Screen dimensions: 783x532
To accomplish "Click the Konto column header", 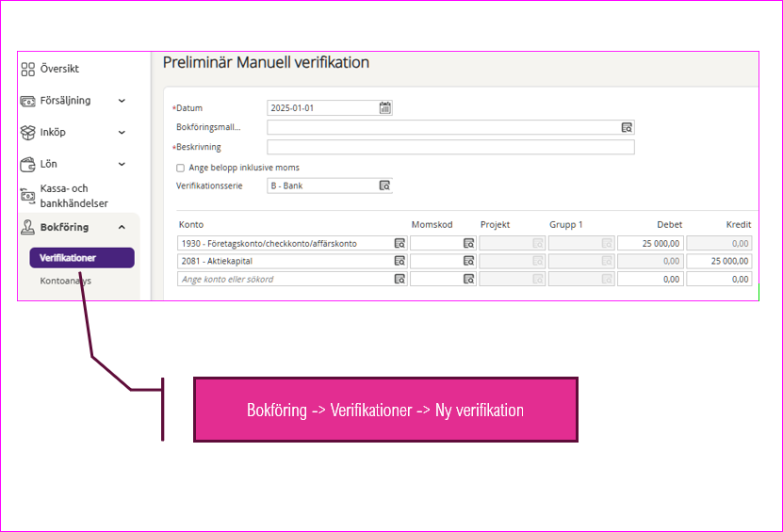I will (x=191, y=225).
